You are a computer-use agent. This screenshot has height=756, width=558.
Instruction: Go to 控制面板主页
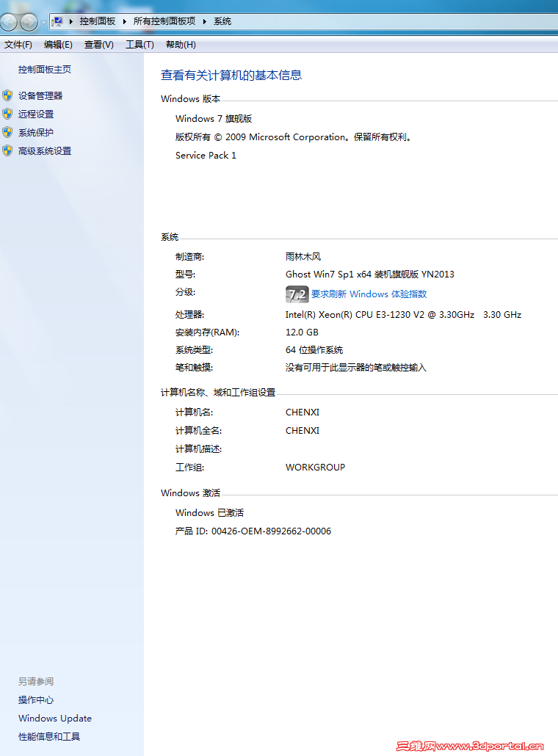pyautogui.click(x=45, y=70)
